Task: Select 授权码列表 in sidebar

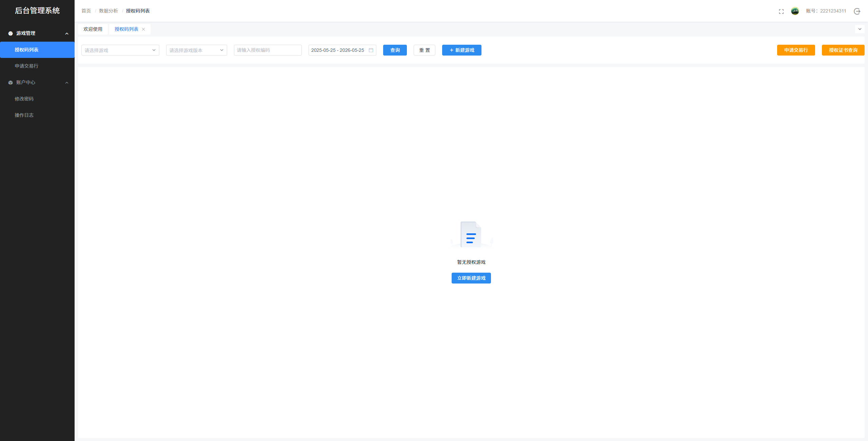Action: tap(37, 50)
